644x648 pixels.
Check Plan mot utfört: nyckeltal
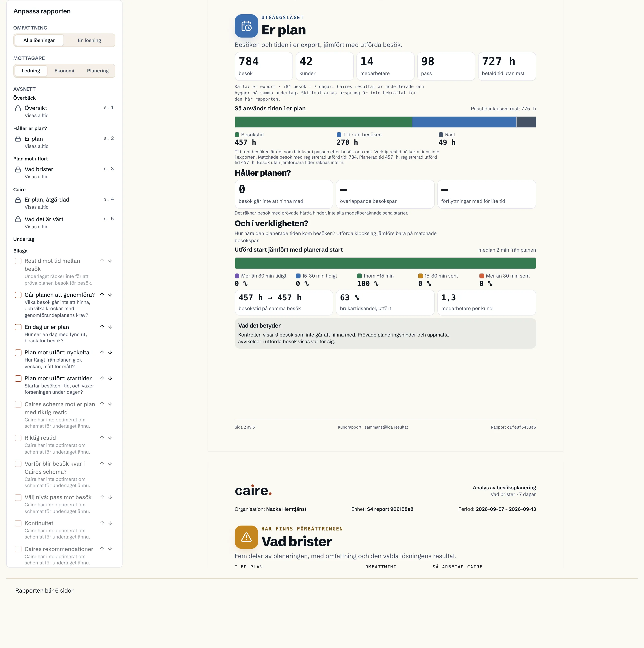coord(18,353)
